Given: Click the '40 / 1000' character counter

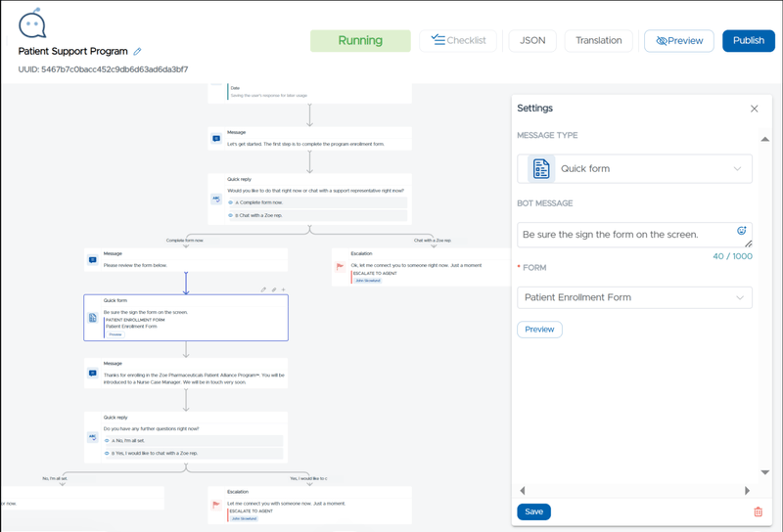Looking at the screenshot, I should 732,256.
